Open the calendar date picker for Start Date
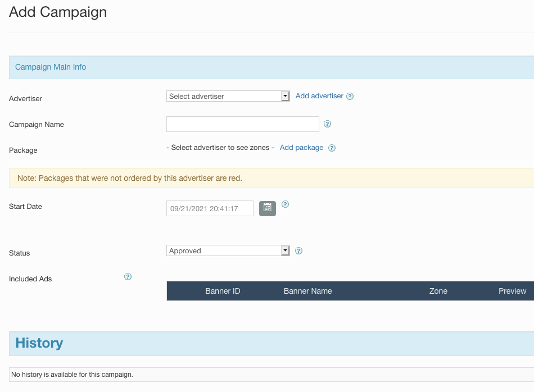Viewport: 534px width, 392px height. 268,208
